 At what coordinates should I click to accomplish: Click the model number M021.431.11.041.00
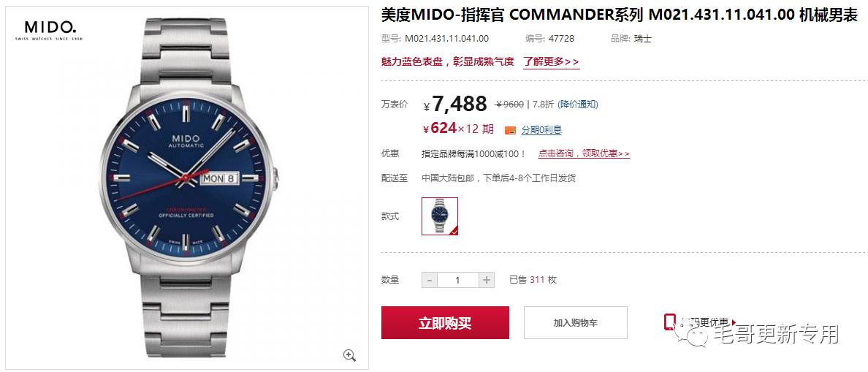[446, 38]
